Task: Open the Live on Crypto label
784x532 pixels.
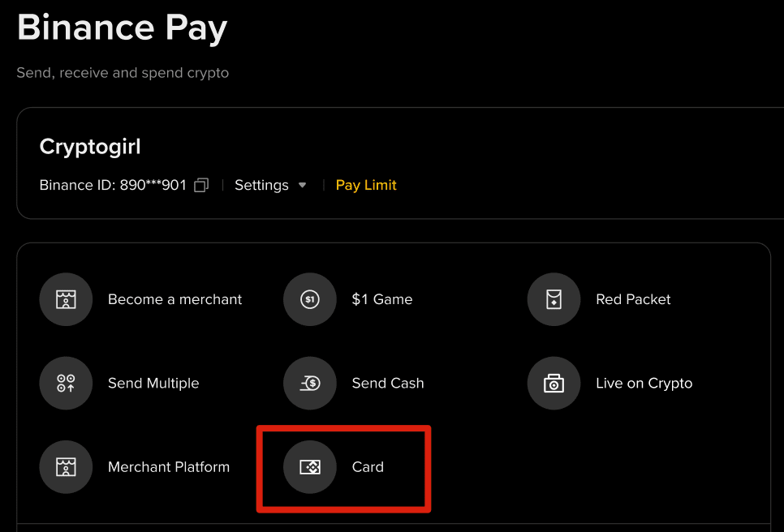Action: (x=644, y=383)
